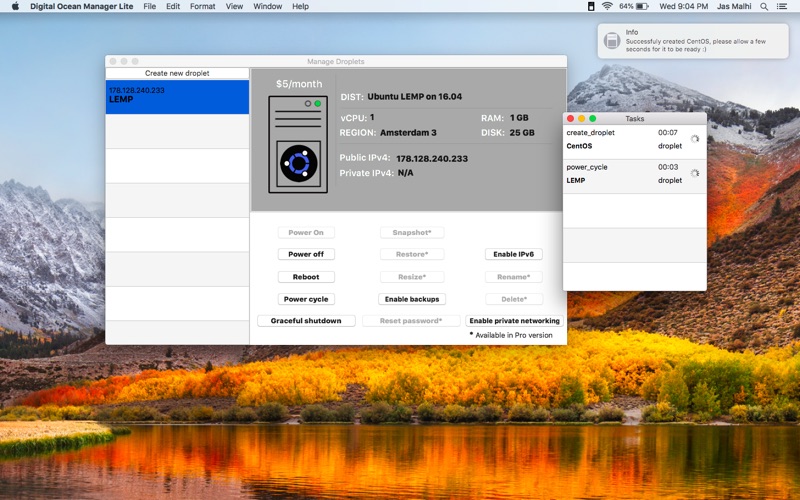This screenshot has height=500, width=800.
Task: Click Create new droplet
Action: (x=177, y=73)
